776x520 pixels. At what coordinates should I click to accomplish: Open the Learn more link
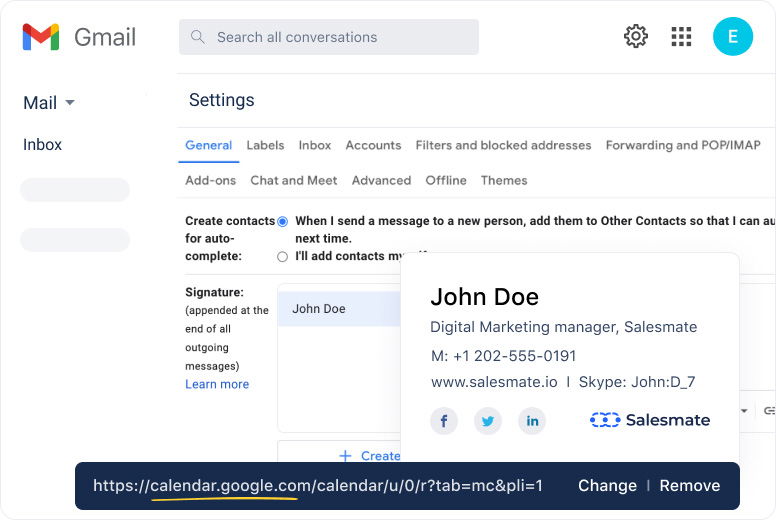coord(217,384)
